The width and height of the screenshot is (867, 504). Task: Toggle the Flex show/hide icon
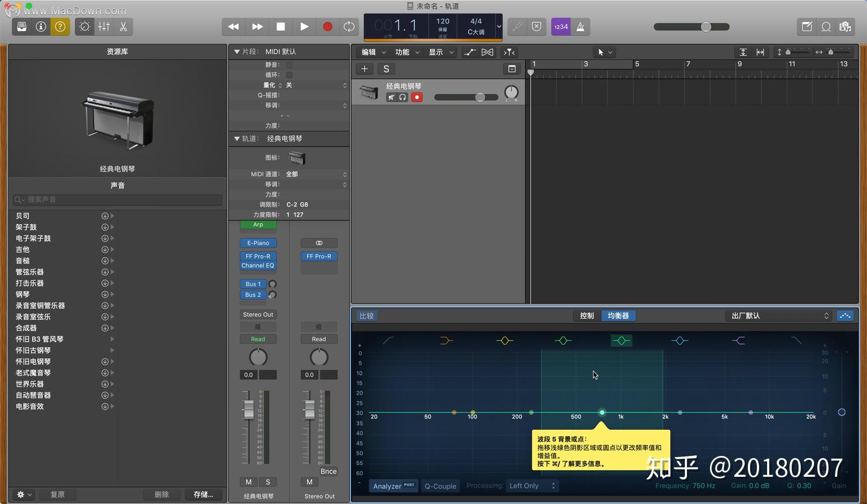point(487,52)
